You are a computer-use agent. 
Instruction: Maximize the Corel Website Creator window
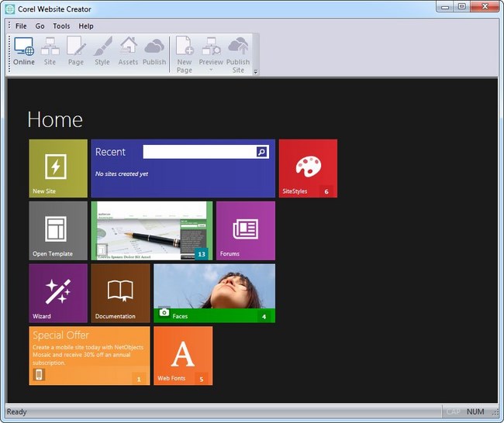tap(461, 6)
